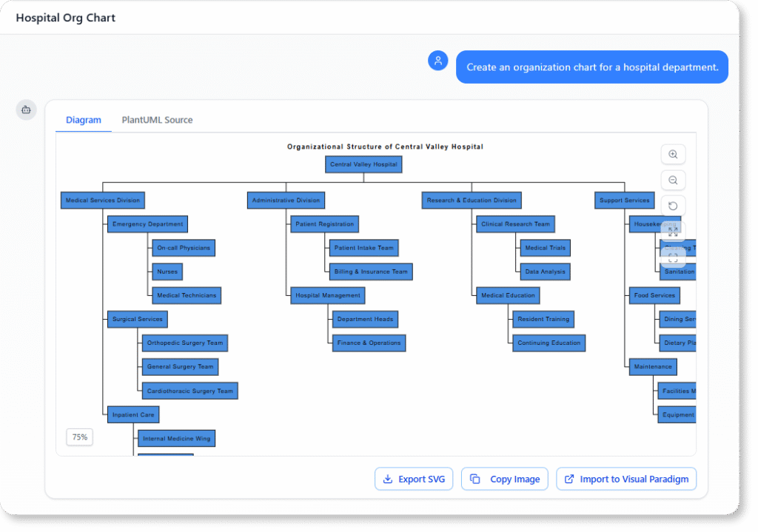Select the Medical Services Division node
Viewport: 758px width, 532px height.
coord(102,201)
